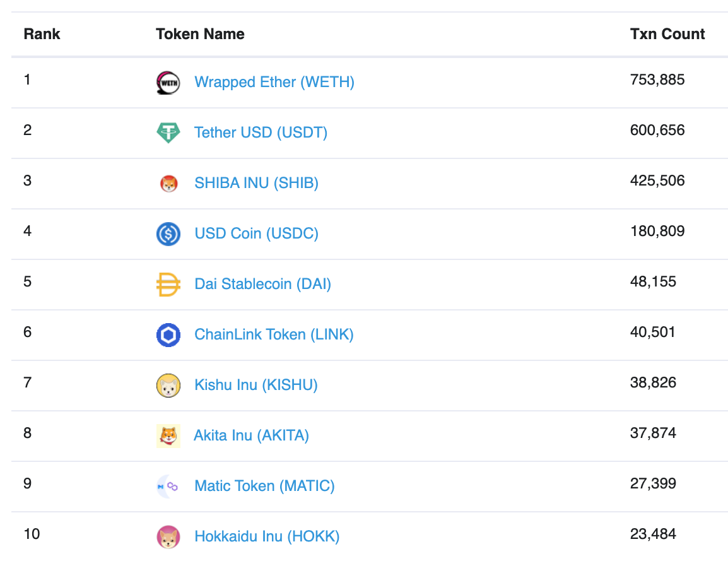Click the Akita Inu token icon

pyautogui.click(x=168, y=436)
